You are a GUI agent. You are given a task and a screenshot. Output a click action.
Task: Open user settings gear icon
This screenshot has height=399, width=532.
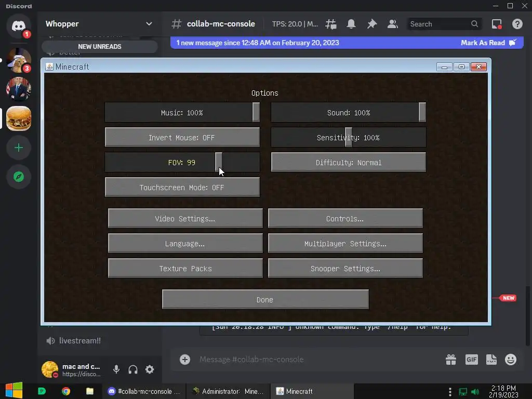pos(150,369)
